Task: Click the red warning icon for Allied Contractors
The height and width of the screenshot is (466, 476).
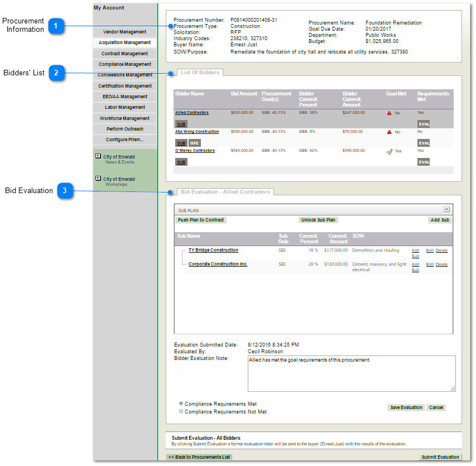Action: point(389,113)
